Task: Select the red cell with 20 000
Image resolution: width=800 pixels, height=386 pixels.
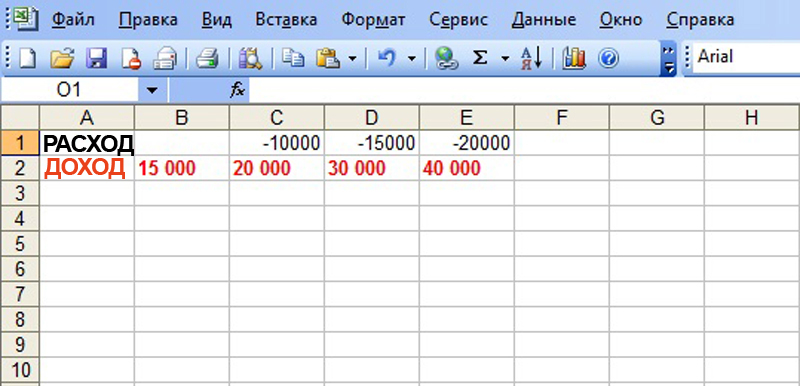Action: tap(277, 168)
